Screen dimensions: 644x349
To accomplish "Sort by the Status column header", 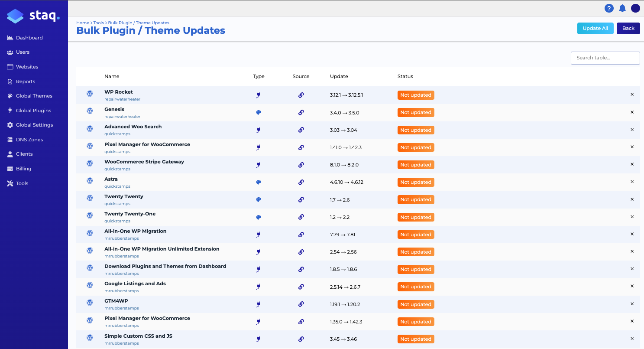I will point(405,76).
